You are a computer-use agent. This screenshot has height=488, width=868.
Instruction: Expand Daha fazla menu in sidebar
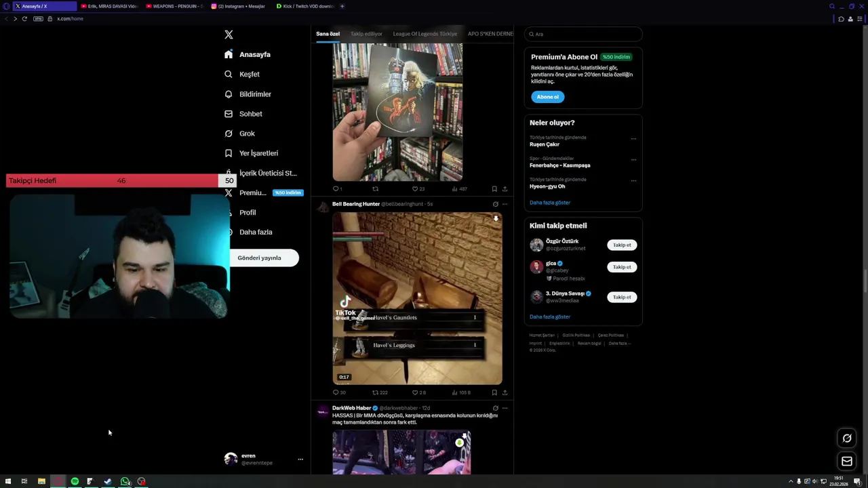click(x=248, y=232)
